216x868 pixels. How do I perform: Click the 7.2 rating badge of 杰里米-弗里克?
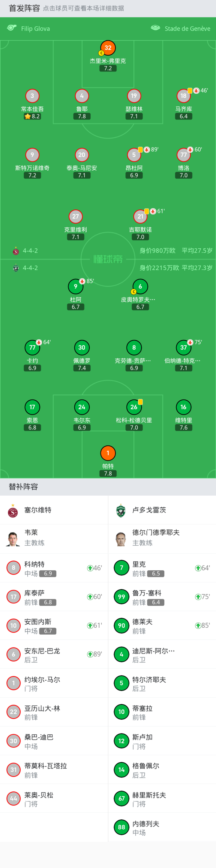click(108, 68)
